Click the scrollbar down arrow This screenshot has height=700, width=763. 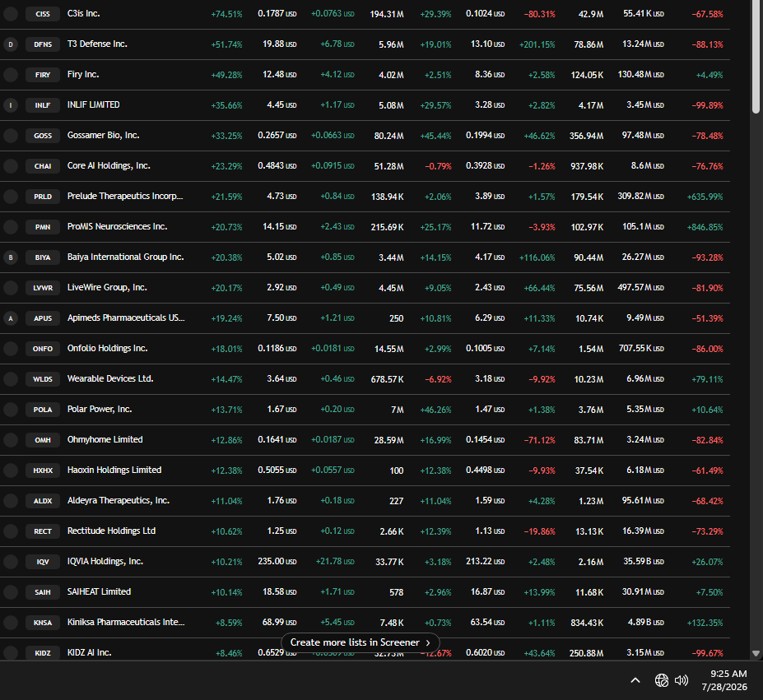756,654
